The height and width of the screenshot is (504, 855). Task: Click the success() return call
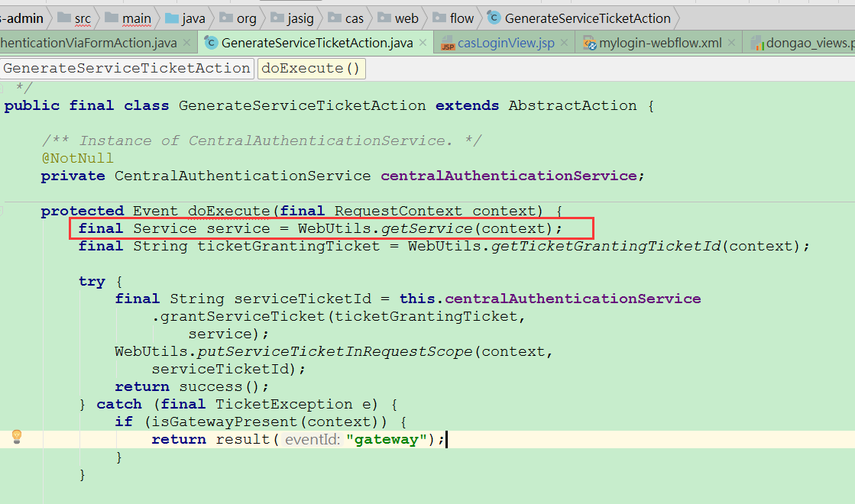219,387
